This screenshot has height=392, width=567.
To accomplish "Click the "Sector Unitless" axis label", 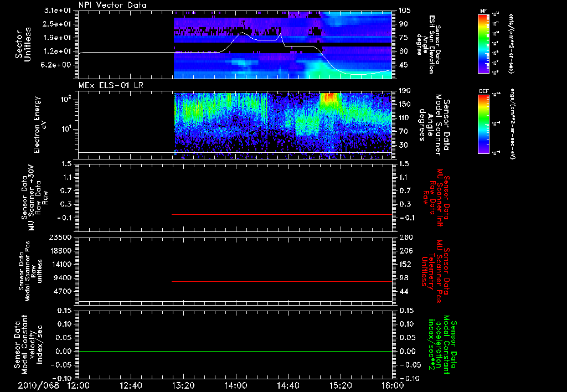I will [23, 44].
